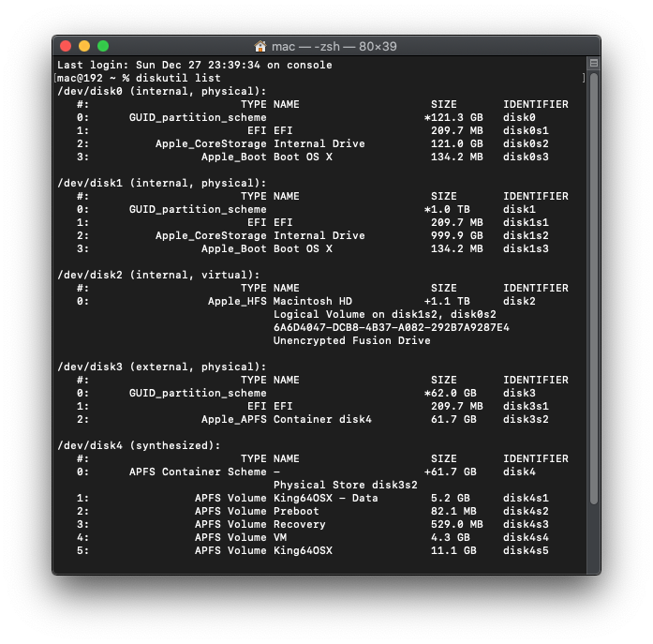This screenshot has height=644, width=653.
Task: Click the "Recovery" volume name
Action: [300, 524]
